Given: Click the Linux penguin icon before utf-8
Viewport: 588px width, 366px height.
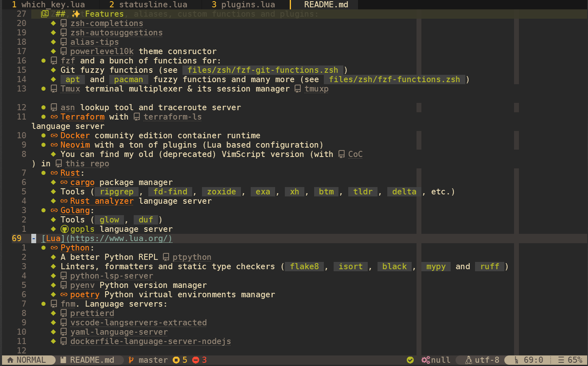Looking at the screenshot, I should point(469,360).
